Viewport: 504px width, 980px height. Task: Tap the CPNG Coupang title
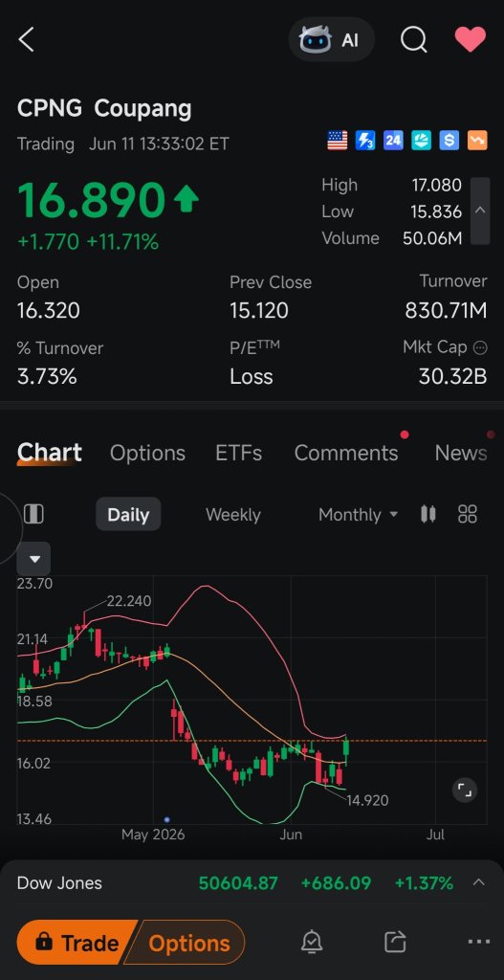point(104,109)
